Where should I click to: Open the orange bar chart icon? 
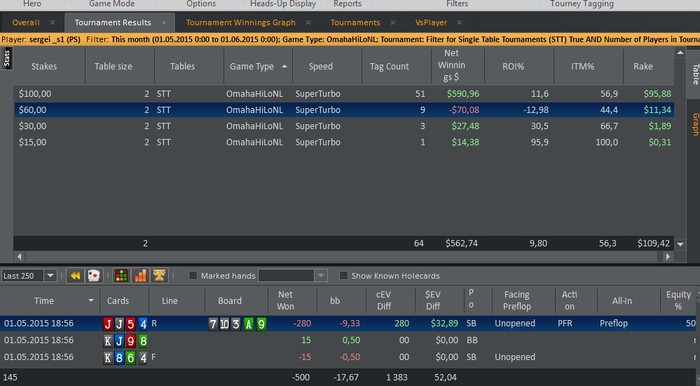pyautogui.click(x=140, y=276)
